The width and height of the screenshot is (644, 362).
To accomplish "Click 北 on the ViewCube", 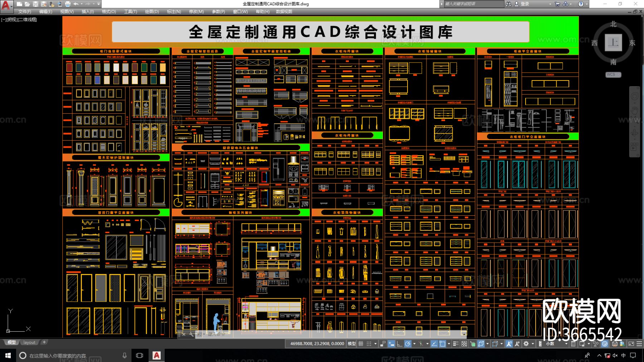I will click(x=613, y=24).
